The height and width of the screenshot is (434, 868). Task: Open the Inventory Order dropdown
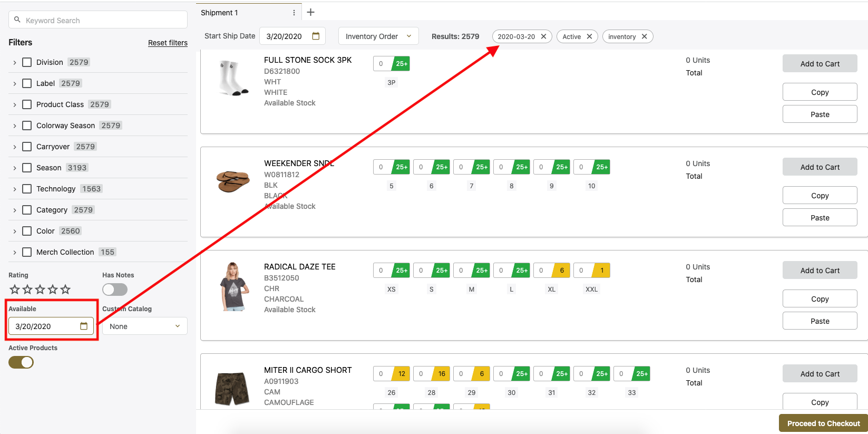pyautogui.click(x=378, y=36)
